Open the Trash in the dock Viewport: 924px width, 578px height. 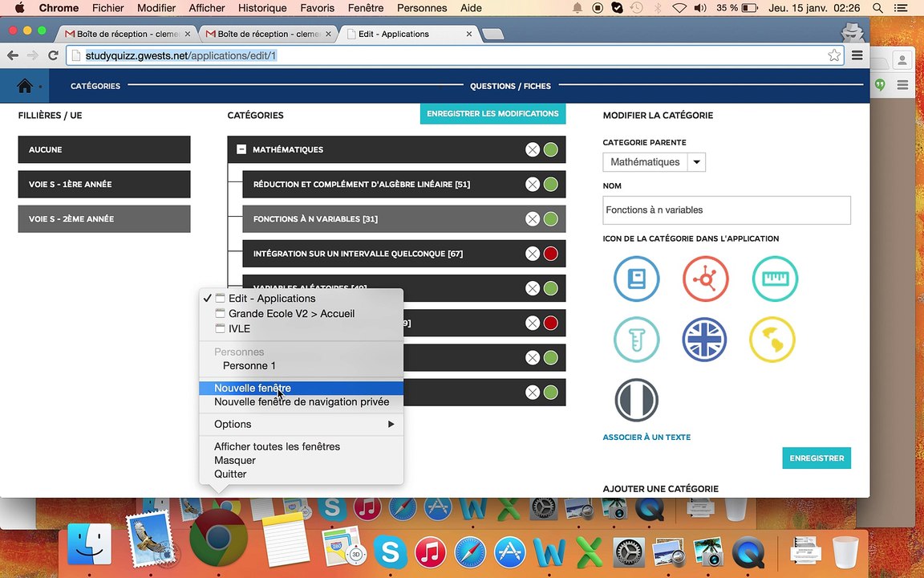point(845,553)
